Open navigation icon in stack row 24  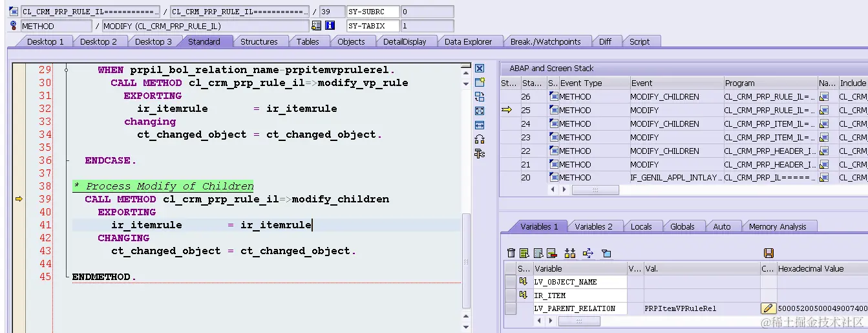[x=824, y=124]
